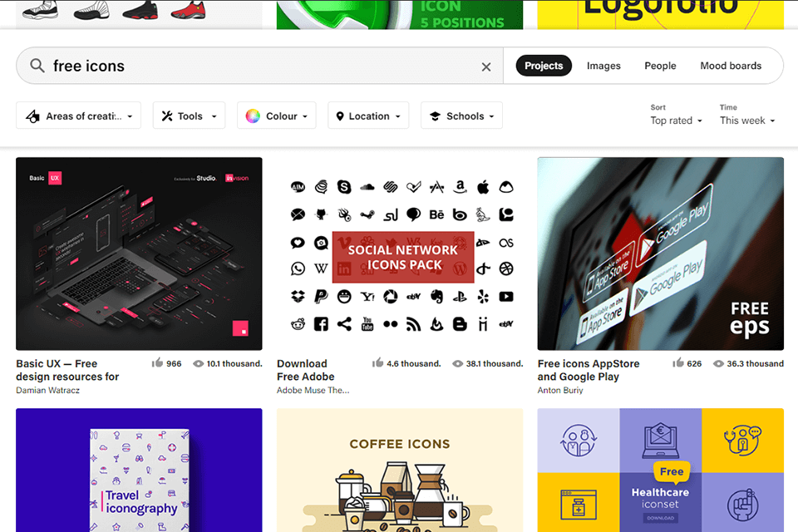This screenshot has height=532, width=798.
Task: Click the location pin icon
Action: [x=340, y=116]
